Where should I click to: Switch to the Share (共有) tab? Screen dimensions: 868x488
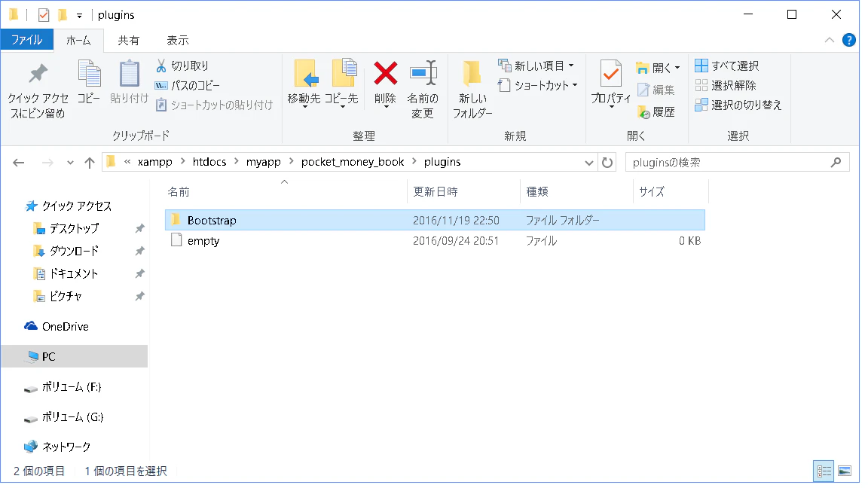[x=128, y=41]
